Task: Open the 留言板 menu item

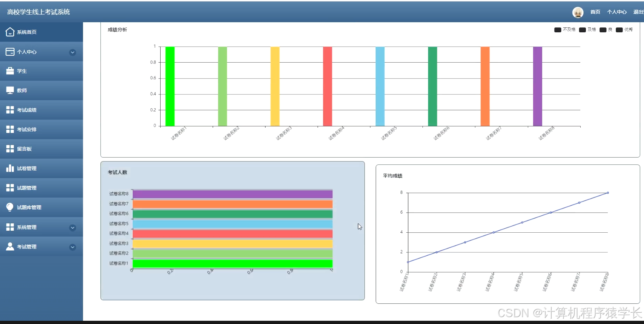Action: coord(42,149)
